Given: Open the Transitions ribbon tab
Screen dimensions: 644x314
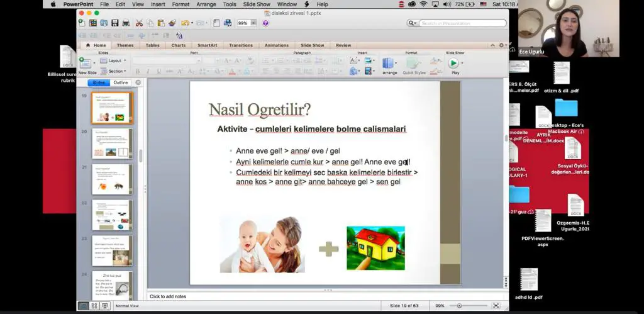Looking at the screenshot, I should (241, 45).
